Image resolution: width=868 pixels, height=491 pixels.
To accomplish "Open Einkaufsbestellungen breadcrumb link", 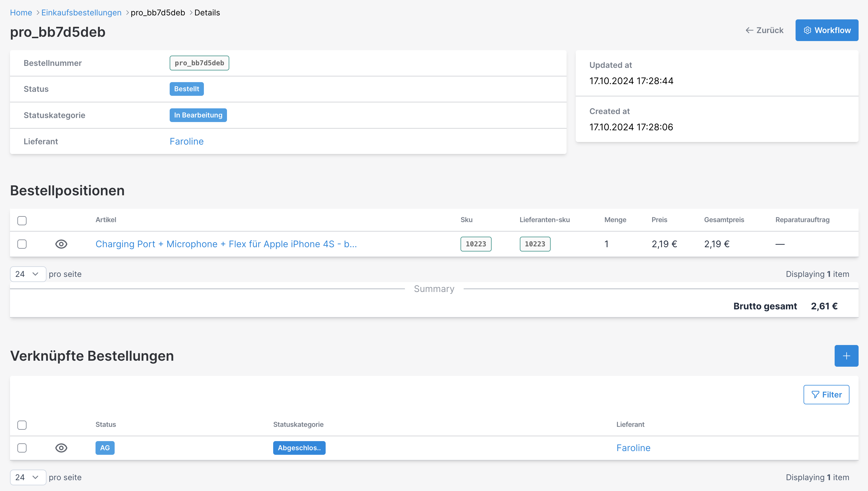I will coord(81,13).
